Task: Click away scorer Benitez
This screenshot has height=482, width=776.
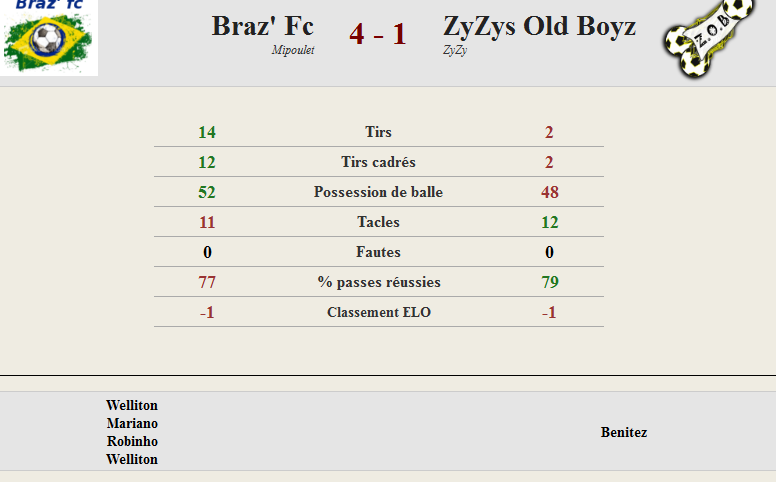Action: point(624,433)
